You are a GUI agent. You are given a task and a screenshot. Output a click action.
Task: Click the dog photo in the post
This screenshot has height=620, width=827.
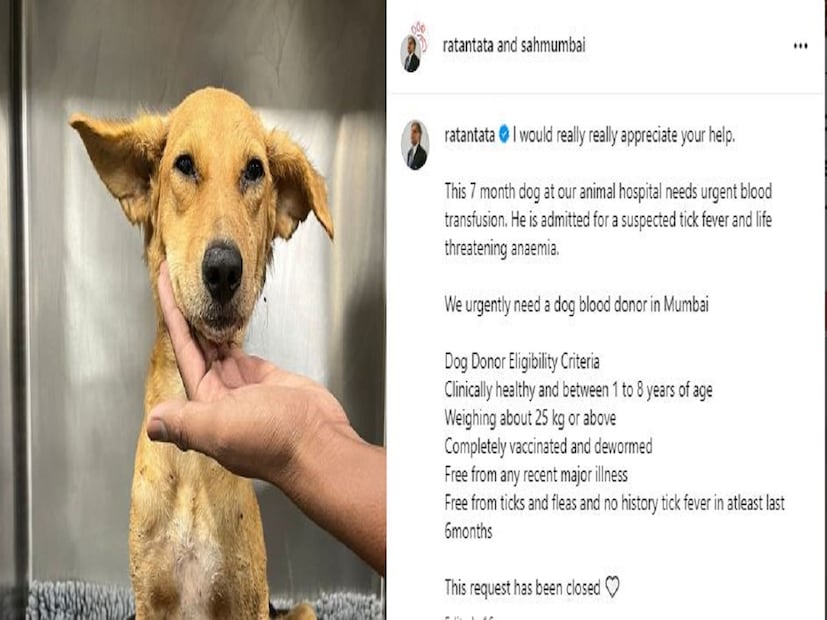coord(192,310)
